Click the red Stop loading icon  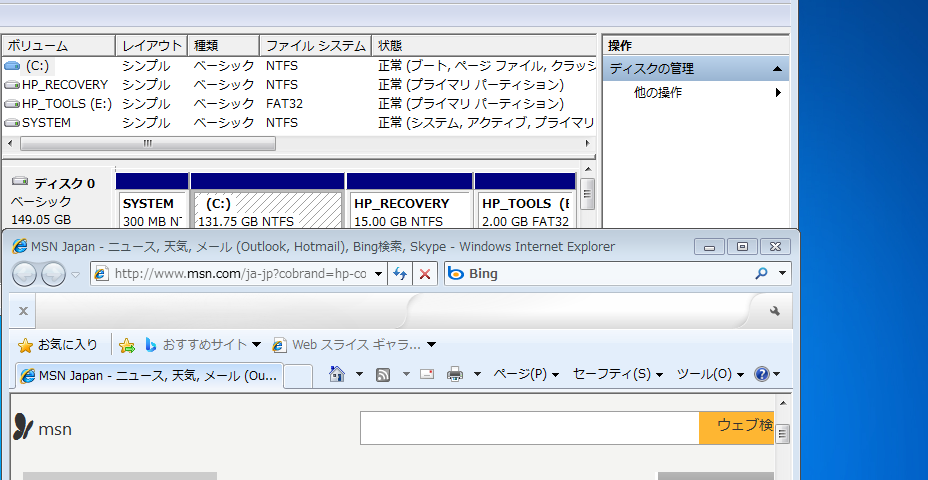(425, 274)
